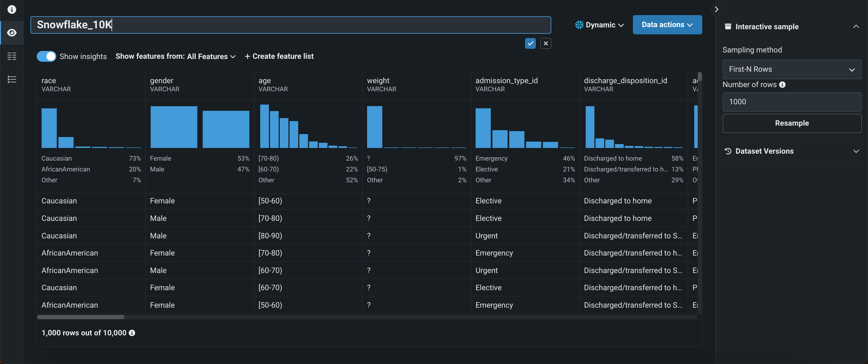Cancel rename with the X icon

(546, 43)
